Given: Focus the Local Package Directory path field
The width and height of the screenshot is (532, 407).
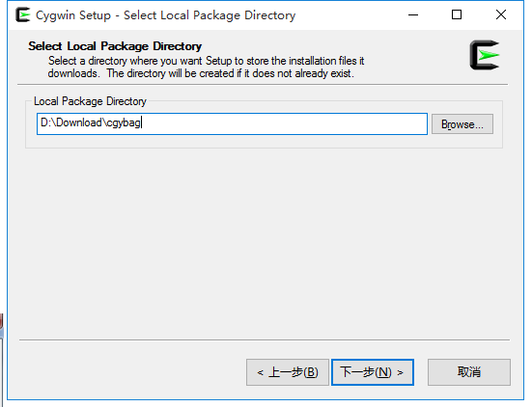Looking at the screenshot, I should tap(232, 123).
